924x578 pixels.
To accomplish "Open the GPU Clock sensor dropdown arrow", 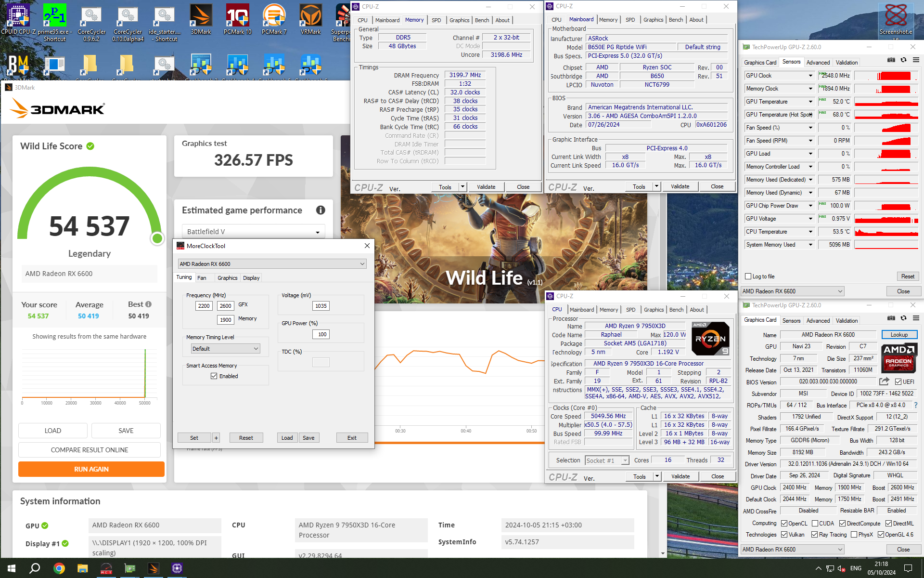I will point(810,76).
